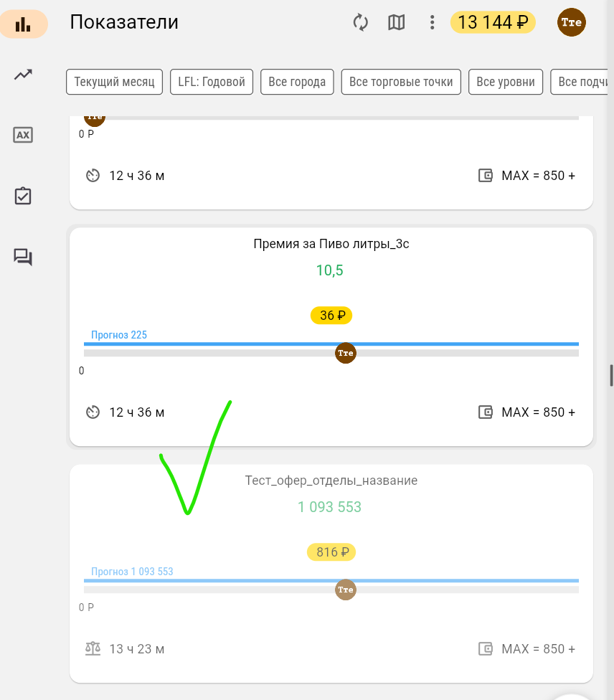Open the Все города filter
This screenshot has height=700, width=614.
297,82
